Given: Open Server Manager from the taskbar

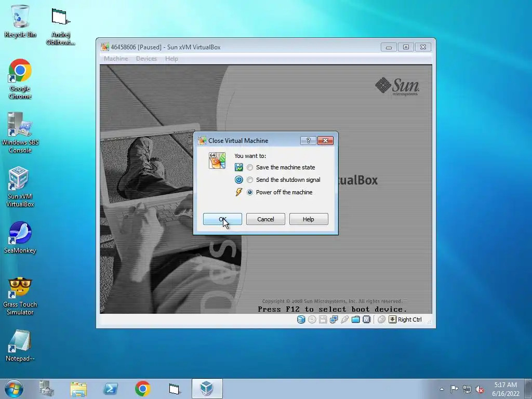Looking at the screenshot, I should point(46,389).
